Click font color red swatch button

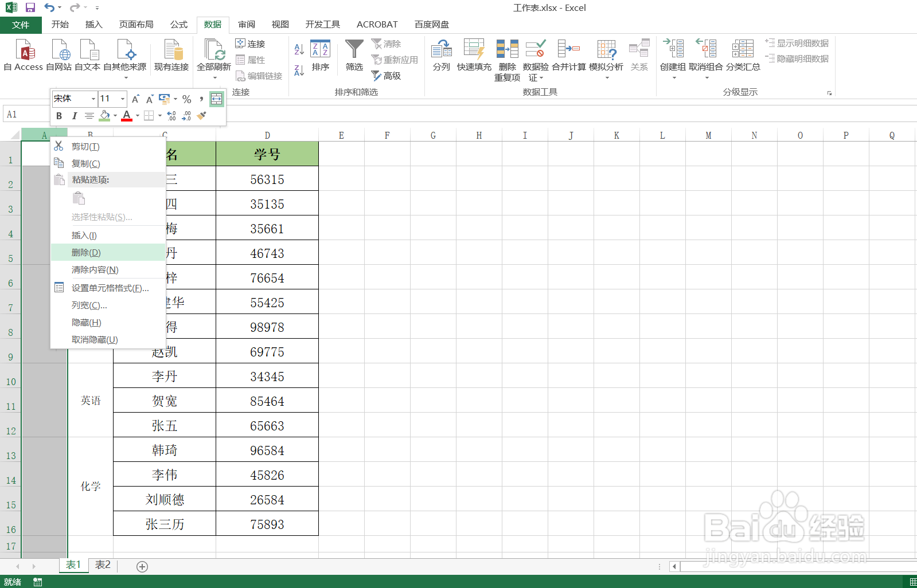tap(127, 116)
